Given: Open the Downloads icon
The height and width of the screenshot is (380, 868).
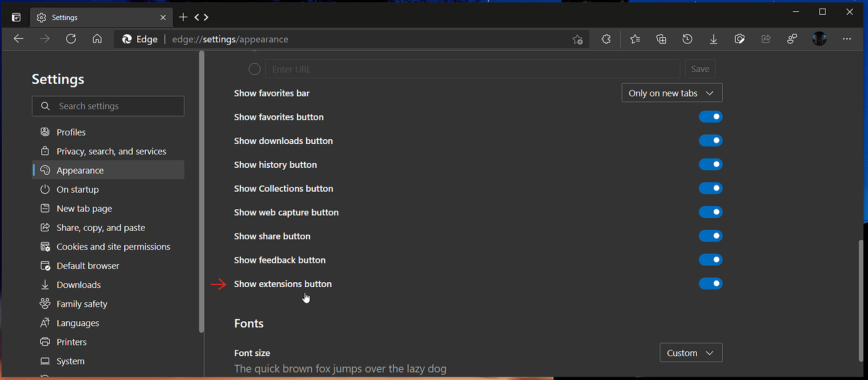Looking at the screenshot, I should [714, 38].
